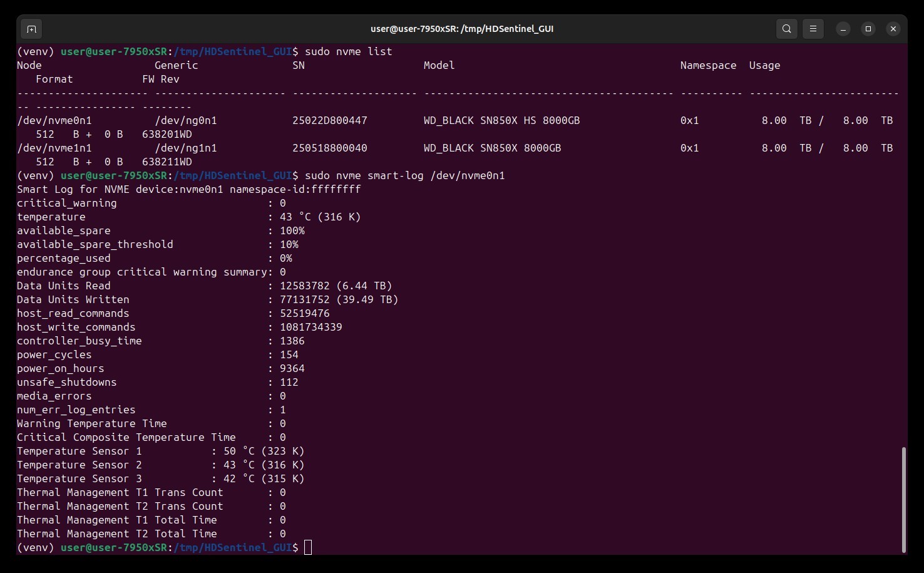Click firmware revision 638211WD
The height and width of the screenshot is (573, 924).
tap(167, 162)
